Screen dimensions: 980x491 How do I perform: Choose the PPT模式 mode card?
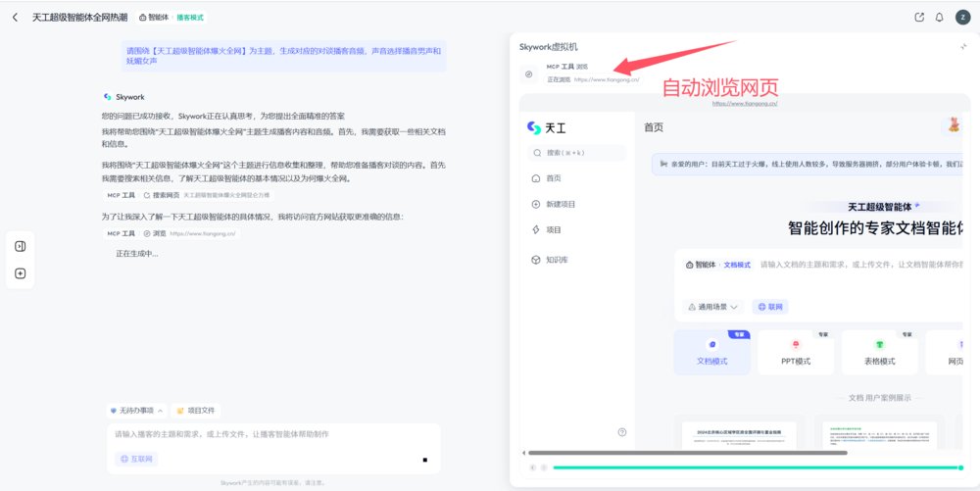click(x=795, y=352)
